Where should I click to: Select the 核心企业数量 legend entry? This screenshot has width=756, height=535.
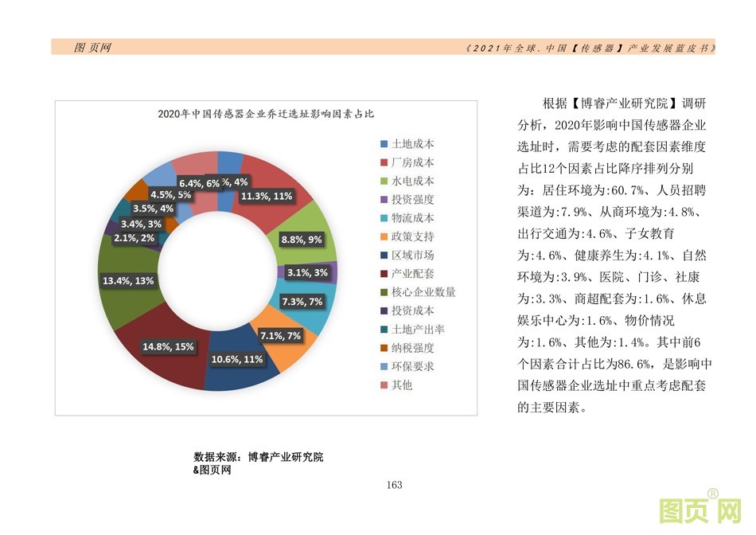[x=418, y=292]
